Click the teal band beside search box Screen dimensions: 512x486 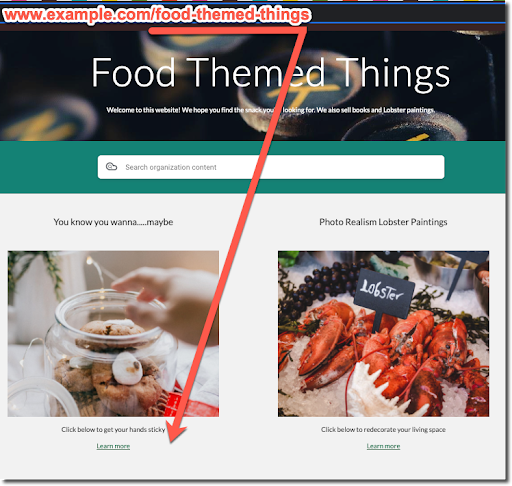tap(49, 167)
